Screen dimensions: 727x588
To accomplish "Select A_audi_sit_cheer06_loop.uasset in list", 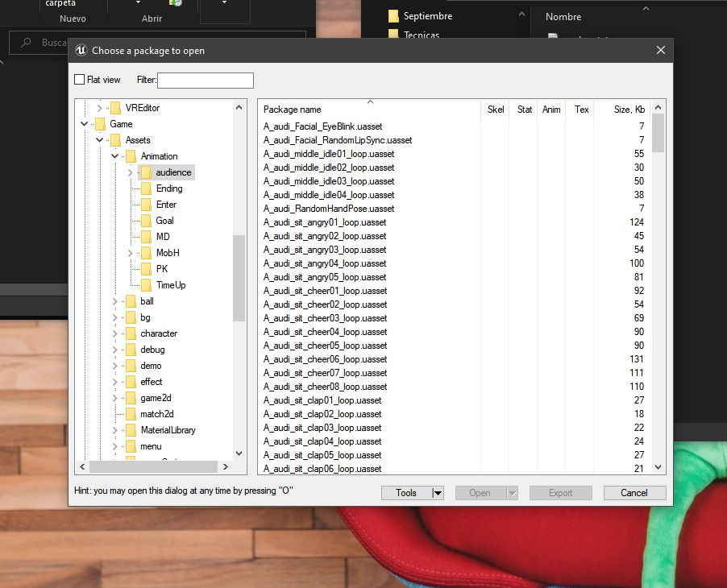I will [x=325, y=359].
